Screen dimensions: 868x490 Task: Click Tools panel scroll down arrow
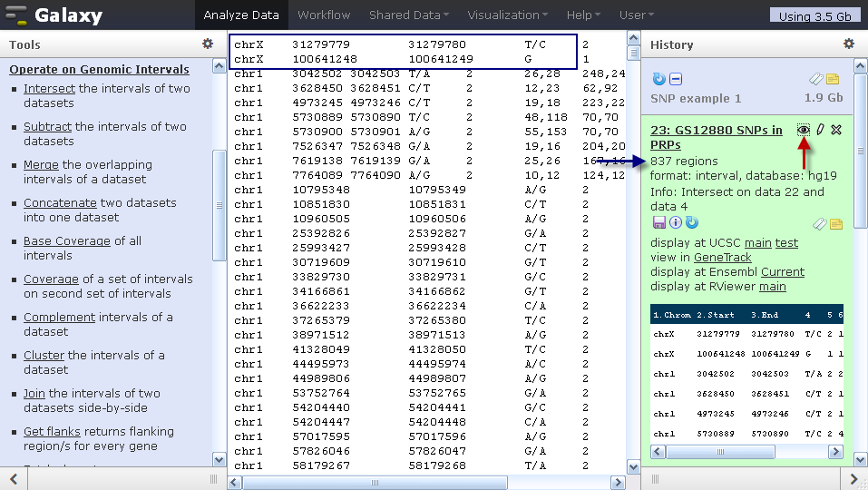point(219,459)
